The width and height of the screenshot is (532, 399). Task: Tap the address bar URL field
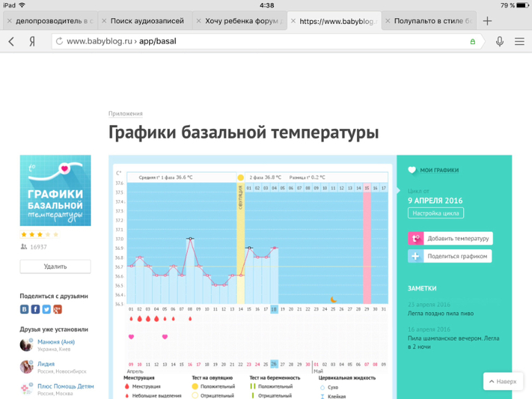263,41
